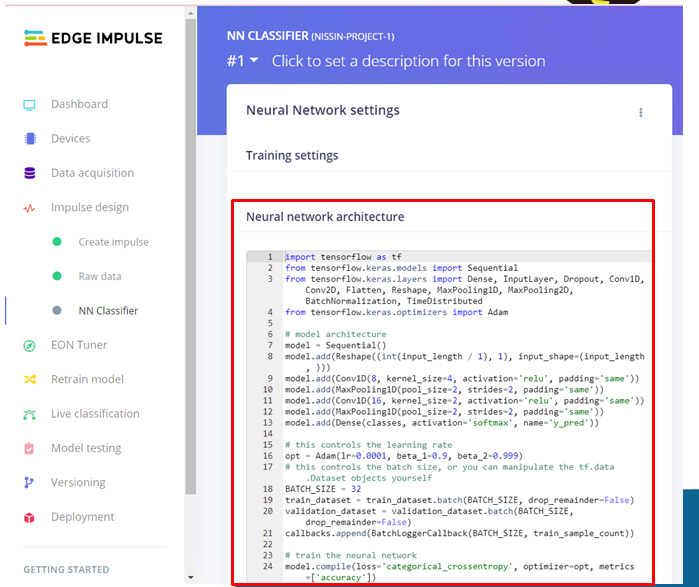Click the 'model = Sequential()' code line
The image size is (699, 587).
point(335,345)
